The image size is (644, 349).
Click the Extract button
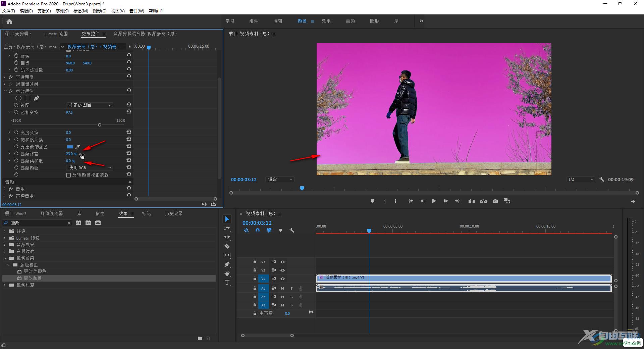tap(483, 201)
